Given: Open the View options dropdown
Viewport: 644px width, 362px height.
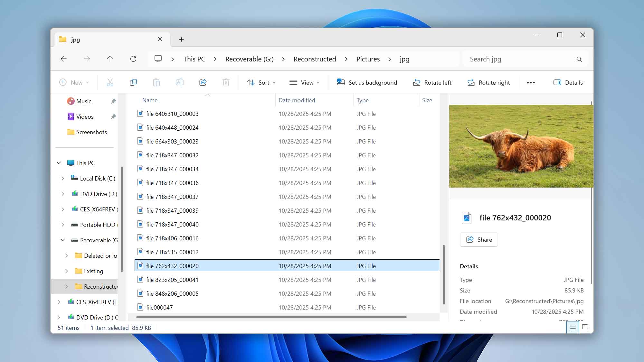Looking at the screenshot, I should click(x=304, y=82).
